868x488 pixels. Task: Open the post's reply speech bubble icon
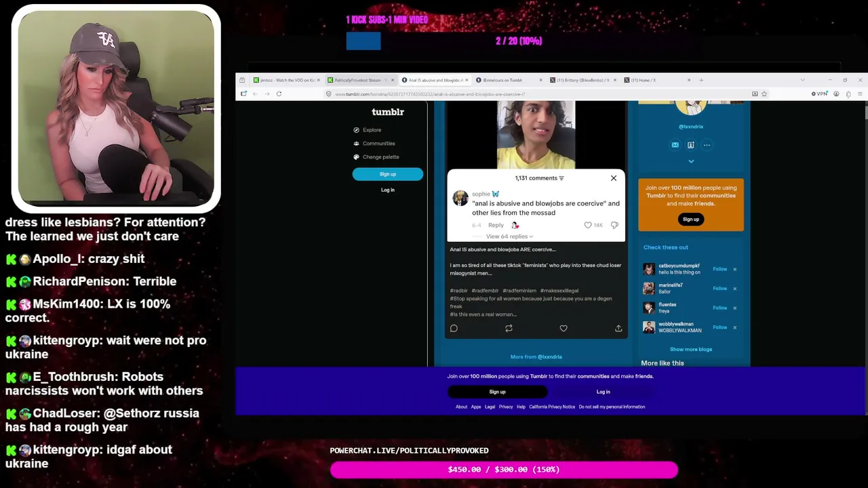(x=454, y=329)
